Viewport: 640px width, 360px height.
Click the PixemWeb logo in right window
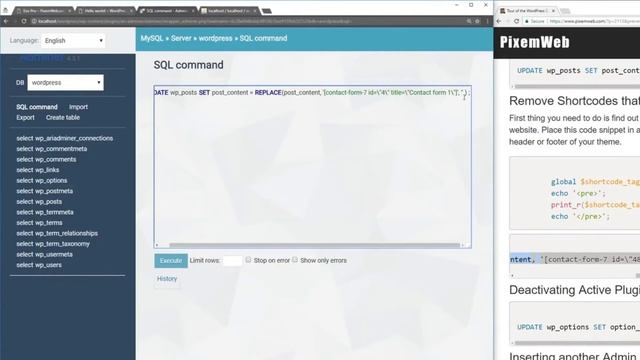tap(534, 42)
